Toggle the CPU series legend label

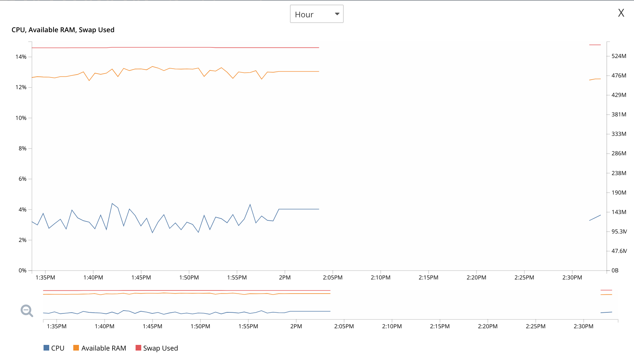[58, 348]
